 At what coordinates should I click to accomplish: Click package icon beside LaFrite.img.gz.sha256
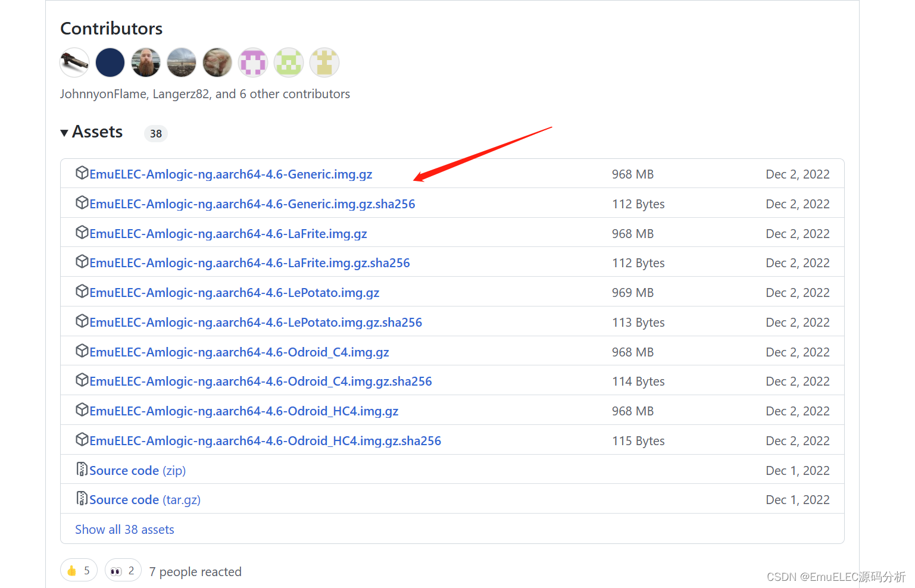[82, 261]
